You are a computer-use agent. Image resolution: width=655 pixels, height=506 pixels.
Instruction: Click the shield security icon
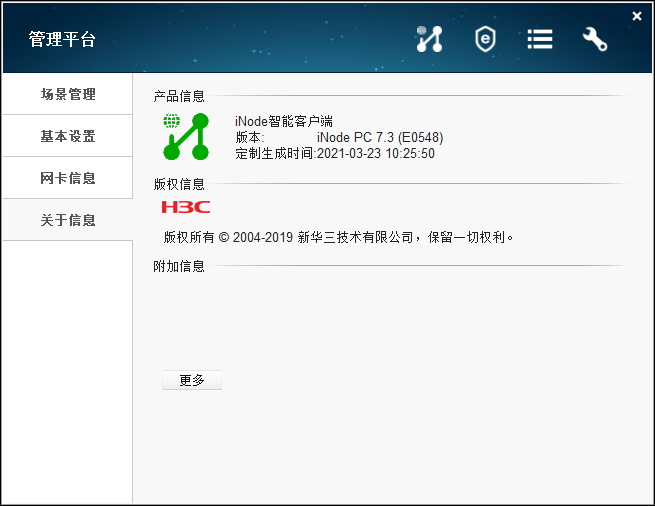pyautogui.click(x=485, y=39)
